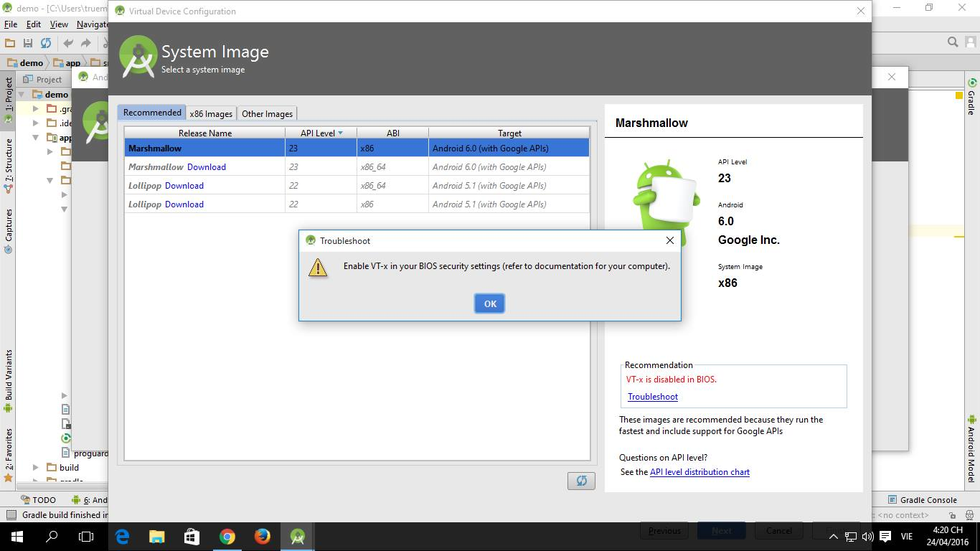This screenshot has width=980, height=551.
Task: Click the refresh system images icon
Action: click(581, 481)
